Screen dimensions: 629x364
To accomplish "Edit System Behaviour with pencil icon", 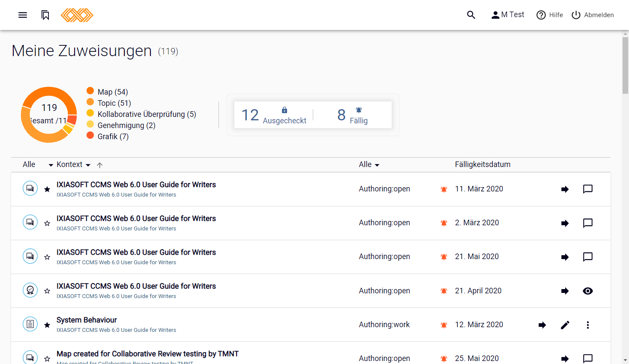I will tap(565, 325).
